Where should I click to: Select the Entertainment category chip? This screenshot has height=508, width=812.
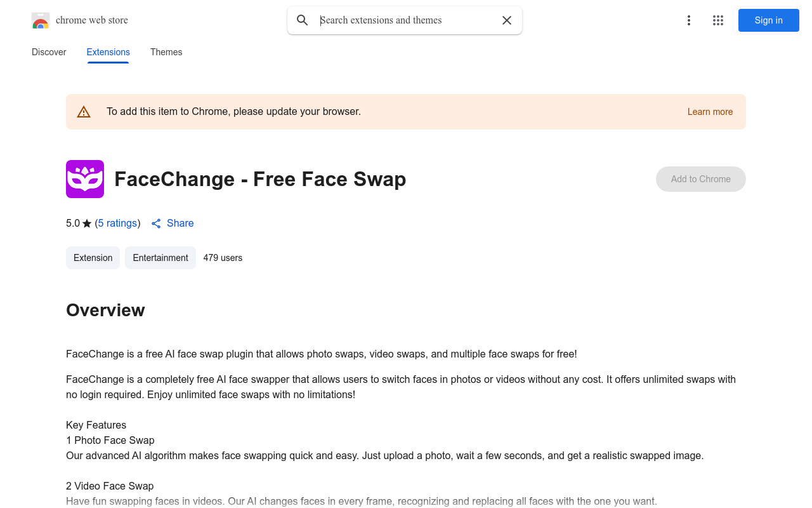pyautogui.click(x=160, y=258)
